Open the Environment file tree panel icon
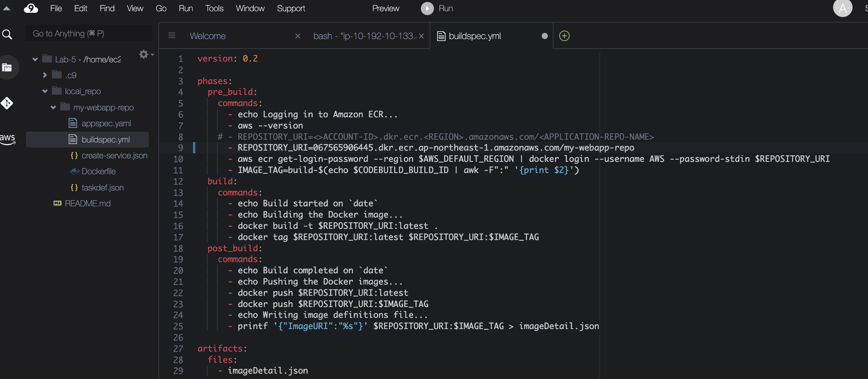The width and height of the screenshot is (868, 379). click(7, 68)
